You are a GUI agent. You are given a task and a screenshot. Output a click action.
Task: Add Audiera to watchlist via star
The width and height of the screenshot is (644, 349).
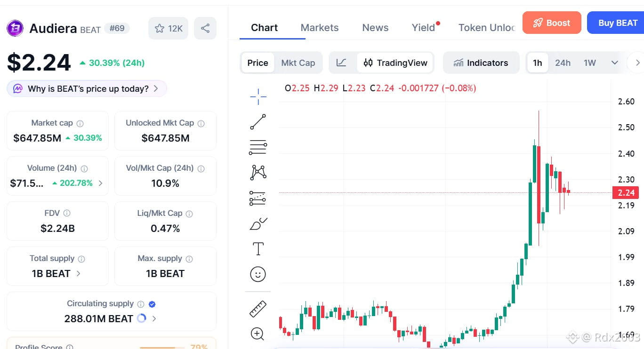point(168,28)
